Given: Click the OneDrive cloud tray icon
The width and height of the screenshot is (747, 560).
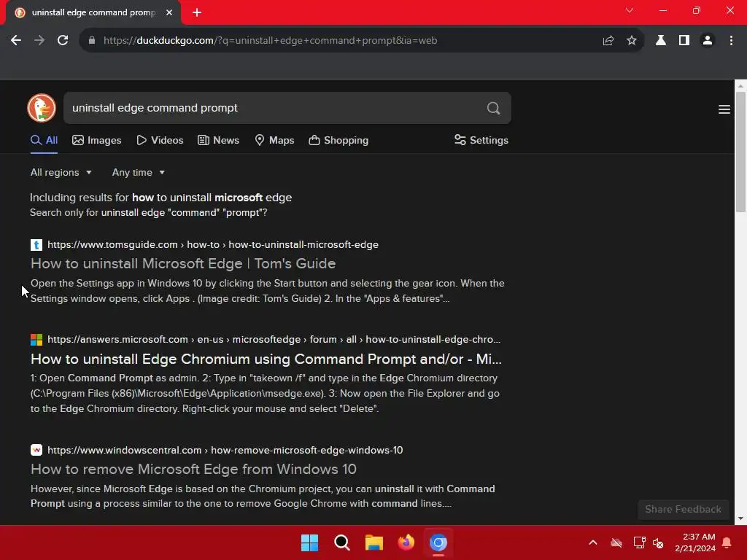Looking at the screenshot, I should [x=616, y=542].
